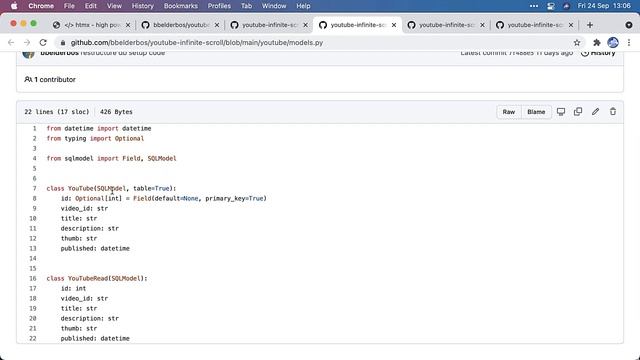The height and width of the screenshot is (360, 640).
Task: Copy raw contents icon
Action: [x=578, y=111]
